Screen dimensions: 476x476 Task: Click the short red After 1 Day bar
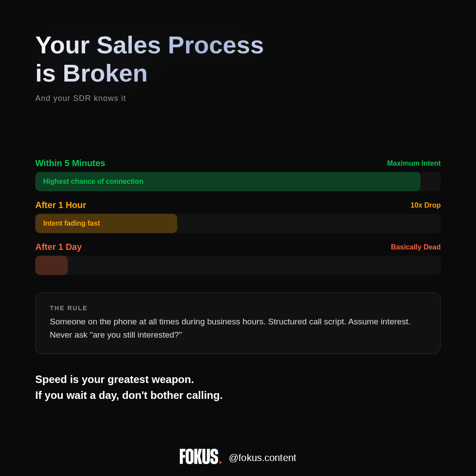click(52, 265)
